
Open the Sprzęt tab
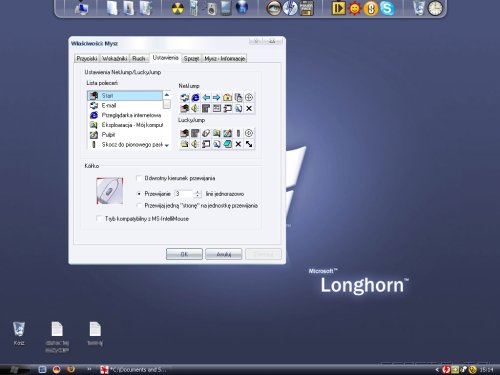pos(191,58)
